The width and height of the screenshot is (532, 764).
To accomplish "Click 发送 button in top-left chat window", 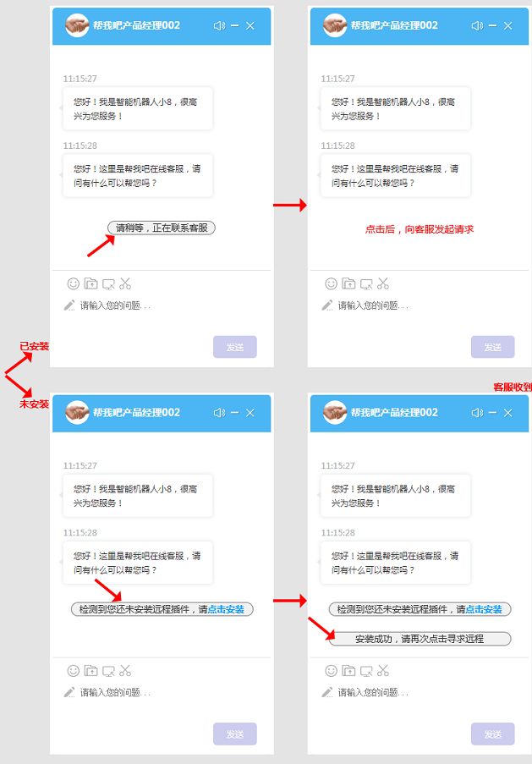I will (x=235, y=347).
